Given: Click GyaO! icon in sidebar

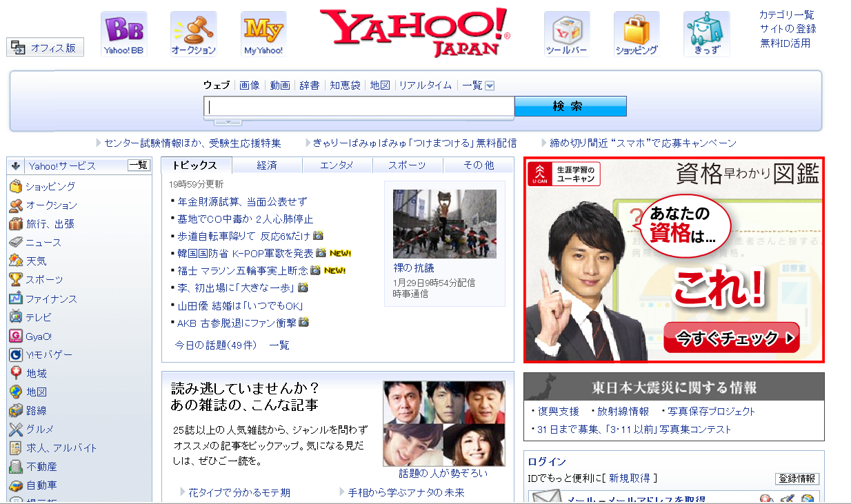Looking at the screenshot, I should coord(16,336).
